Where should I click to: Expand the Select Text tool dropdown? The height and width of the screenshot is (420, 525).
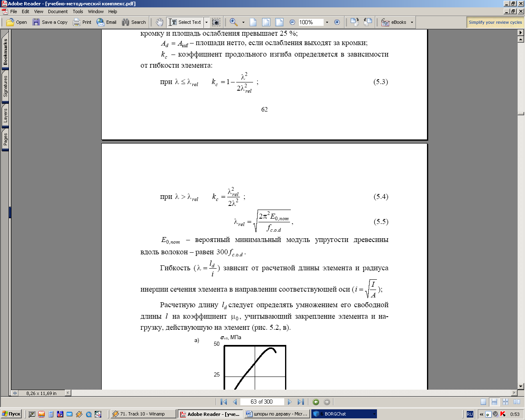206,22
